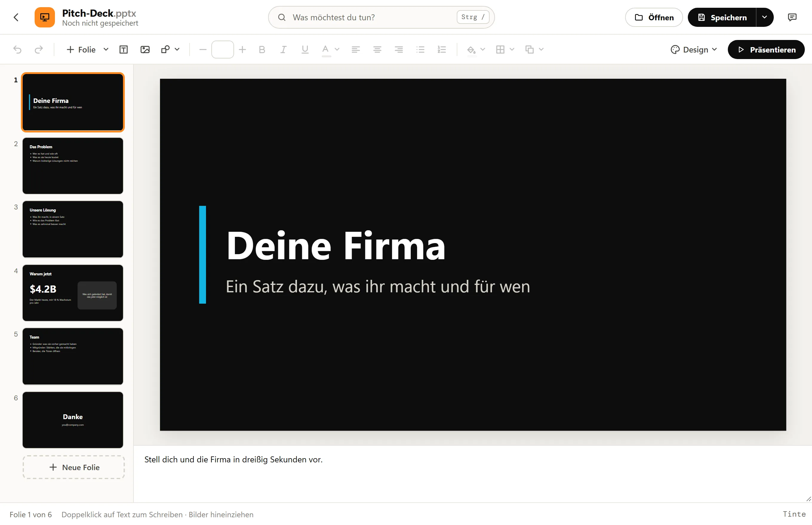
Task: Open the comments panel icon
Action: pyautogui.click(x=792, y=17)
